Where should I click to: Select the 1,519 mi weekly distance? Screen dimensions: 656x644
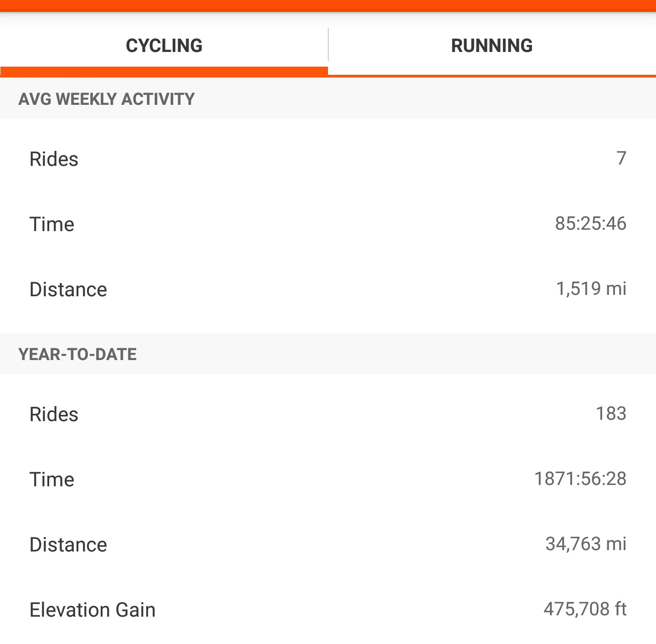[x=591, y=289]
